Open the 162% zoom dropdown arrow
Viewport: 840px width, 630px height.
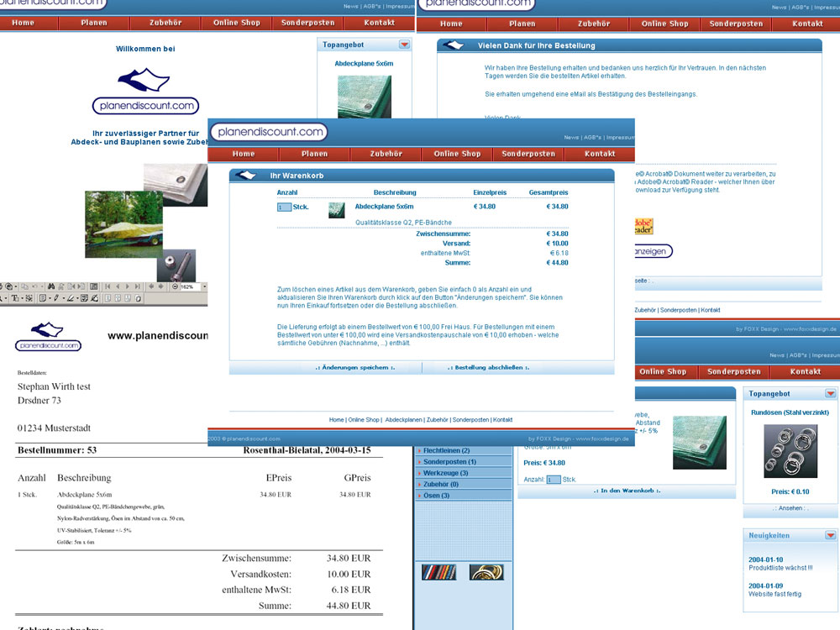(x=204, y=286)
